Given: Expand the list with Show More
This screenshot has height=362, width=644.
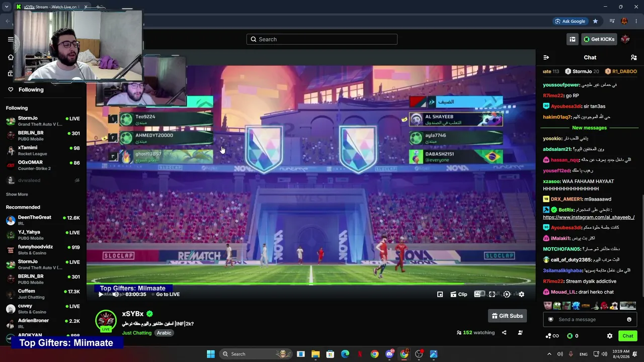Looking at the screenshot, I should (17, 195).
